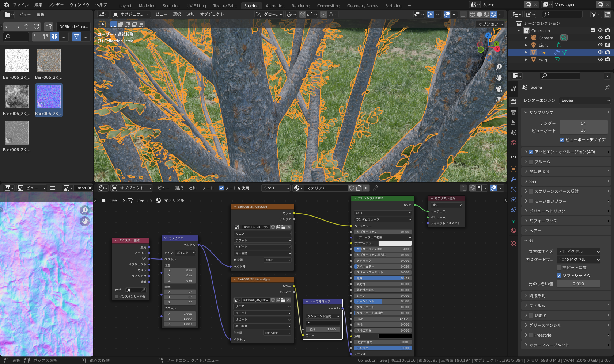This screenshot has width=614, height=364.
Task: Click the オプション button in viewport
Action: pyautogui.click(x=490, y=24)
